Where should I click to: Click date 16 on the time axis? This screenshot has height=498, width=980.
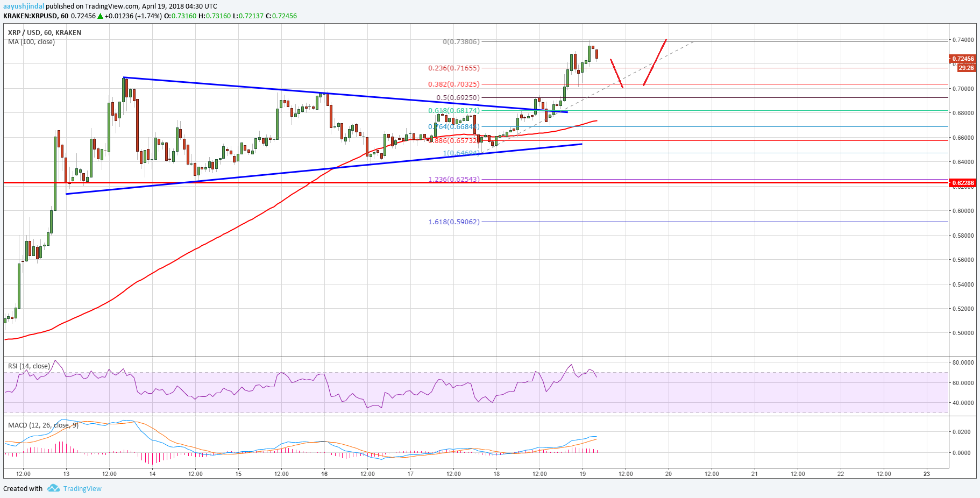(324, 474)
